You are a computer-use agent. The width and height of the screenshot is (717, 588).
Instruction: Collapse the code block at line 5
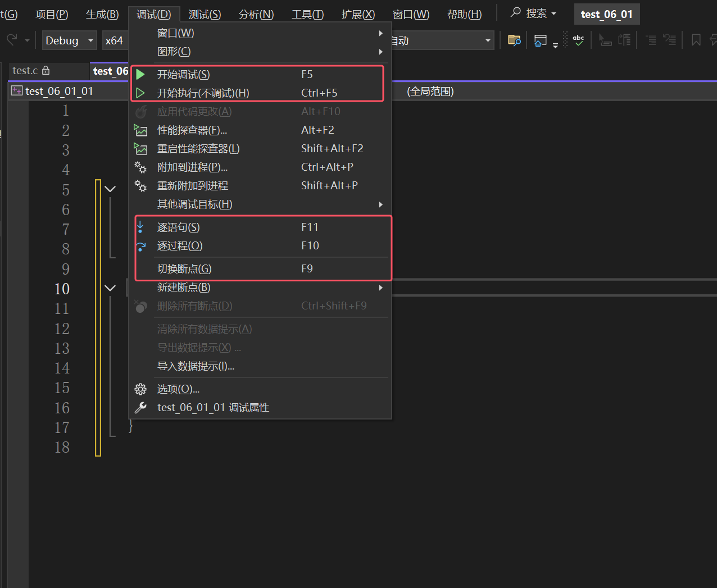click(110, 189)
